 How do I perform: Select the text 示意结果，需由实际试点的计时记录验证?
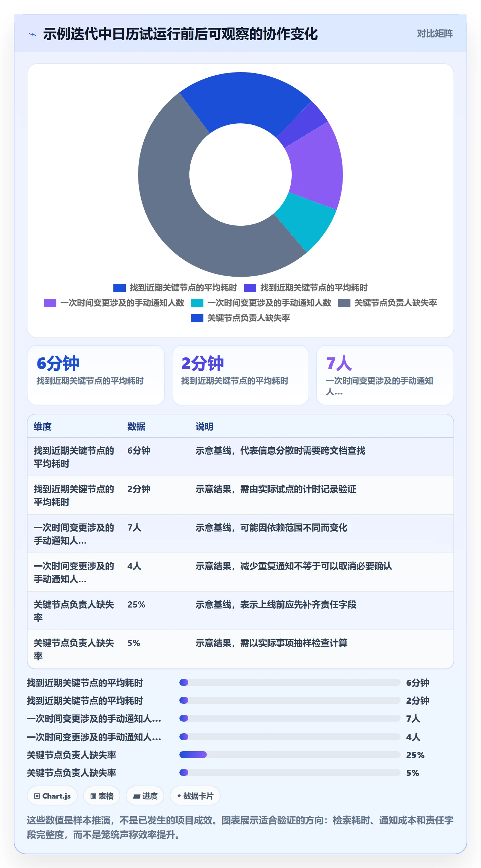(x=276, y=489)
